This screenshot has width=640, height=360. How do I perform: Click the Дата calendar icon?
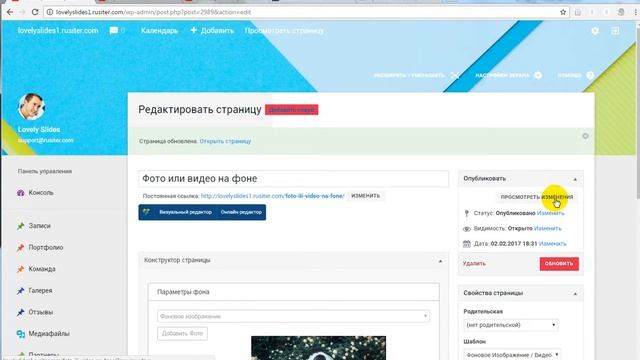point(467,244)
